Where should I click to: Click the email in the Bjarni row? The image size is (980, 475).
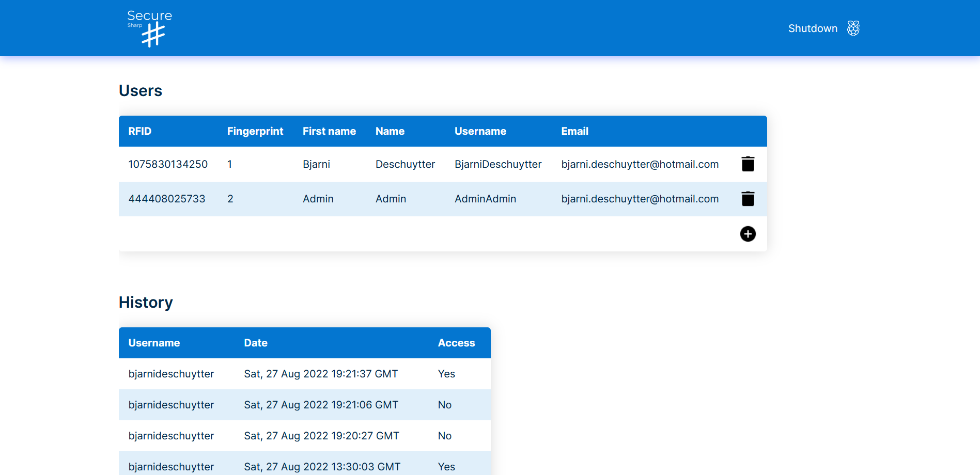point(640,164)
